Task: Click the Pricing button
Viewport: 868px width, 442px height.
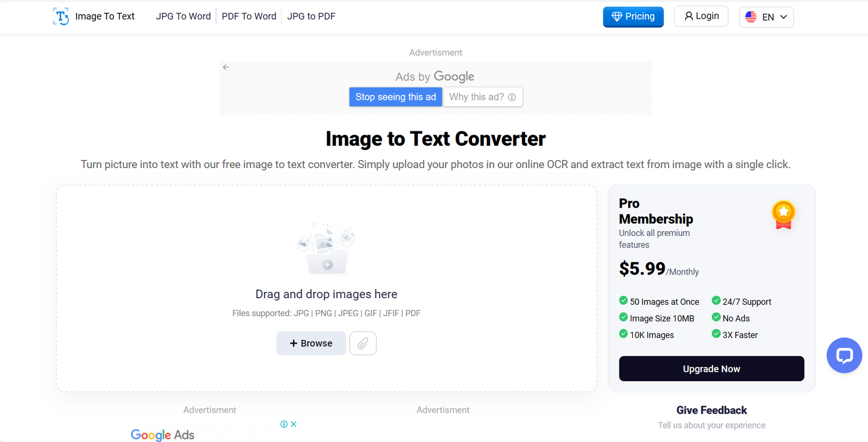Action: tap(633, 17)
